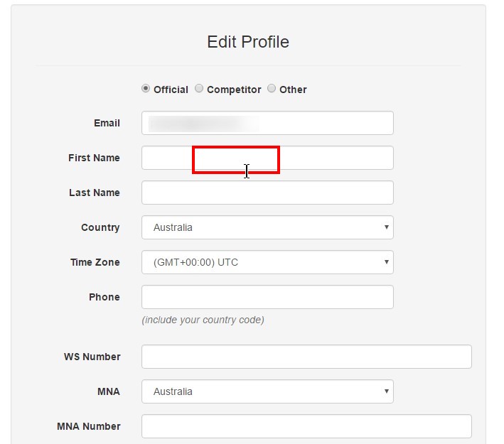Click into the Last Name field
The width and height of the screenshot is (504, 444).
click(267, 193)
